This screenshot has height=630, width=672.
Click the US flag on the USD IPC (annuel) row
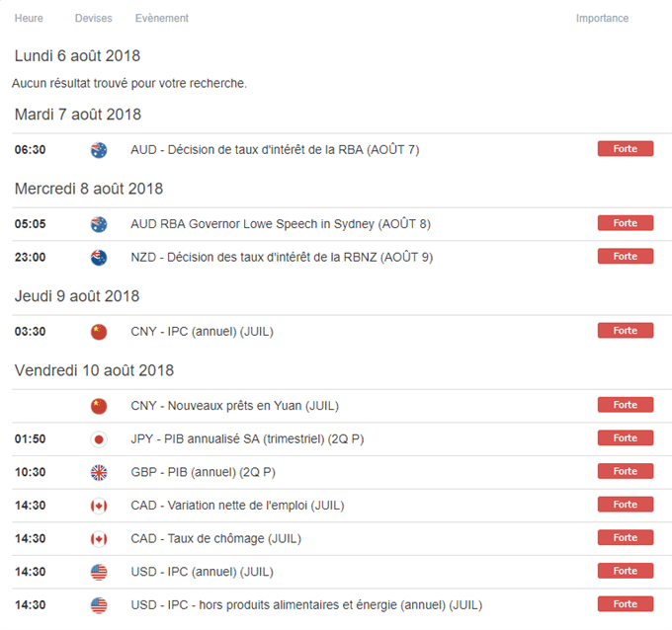pos(99,572)
